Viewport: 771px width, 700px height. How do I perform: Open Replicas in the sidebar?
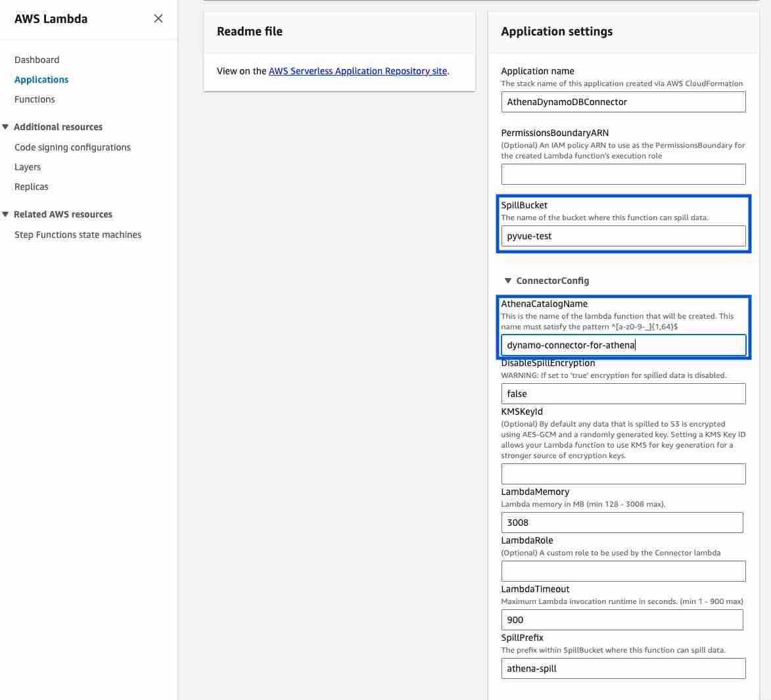[x=32, y=187]
